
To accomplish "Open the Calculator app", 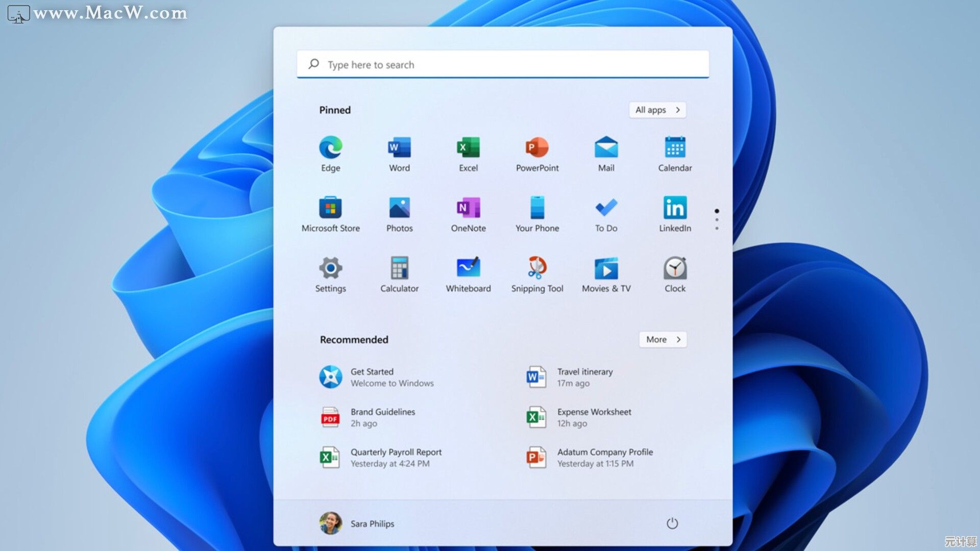I will pos(399,271).
